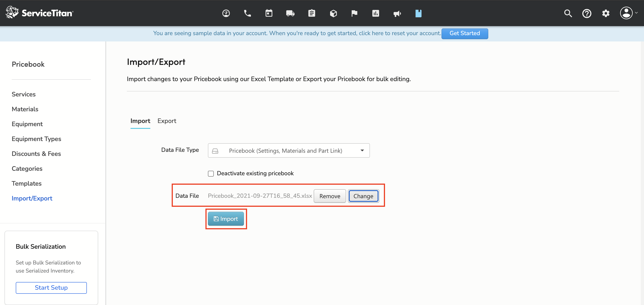Click Remove next to data file
Screen dimensions: 644x305
tap(329, 196)
